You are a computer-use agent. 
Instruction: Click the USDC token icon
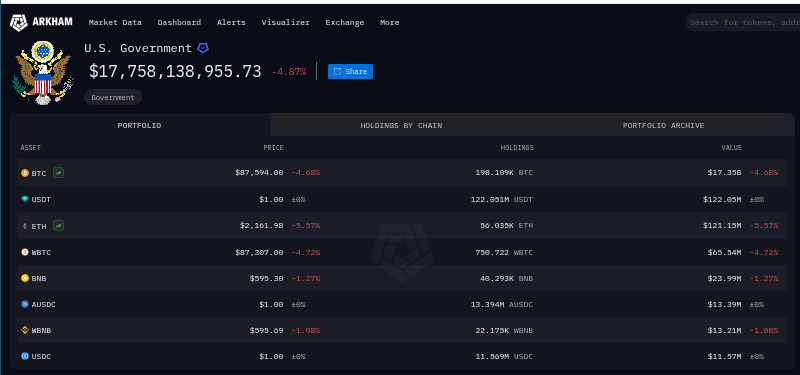24,356
